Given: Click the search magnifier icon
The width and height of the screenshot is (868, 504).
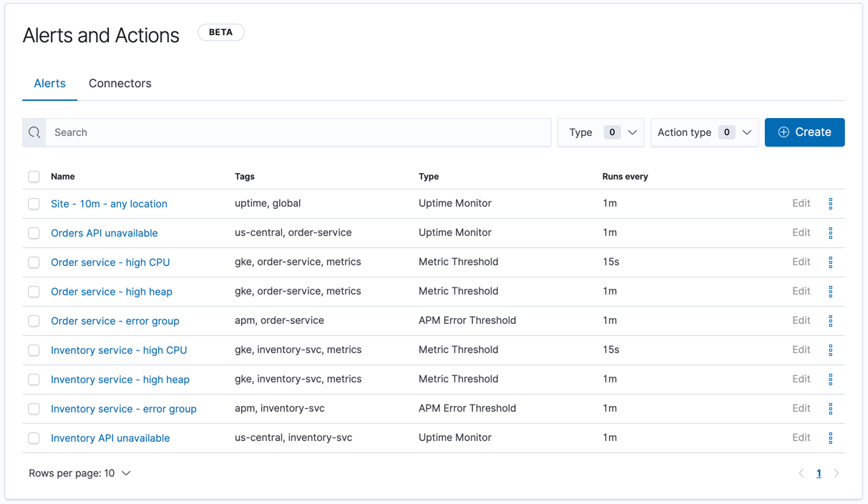Looking at the screenshot, I should [34, 132].
